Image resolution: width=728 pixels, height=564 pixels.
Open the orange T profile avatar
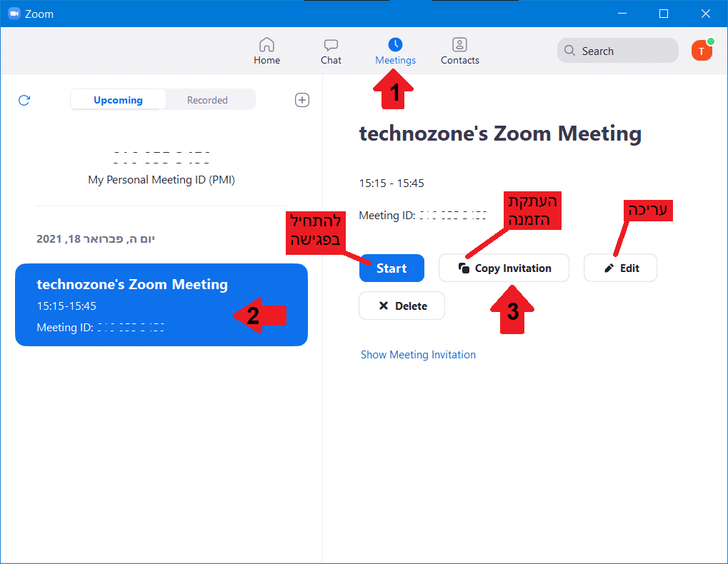click(702, 51)
